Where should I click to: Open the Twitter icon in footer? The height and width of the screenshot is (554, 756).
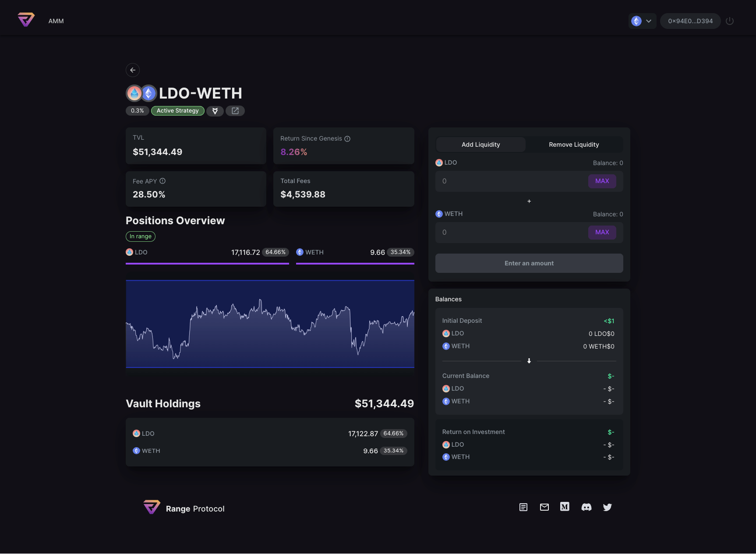608,507
